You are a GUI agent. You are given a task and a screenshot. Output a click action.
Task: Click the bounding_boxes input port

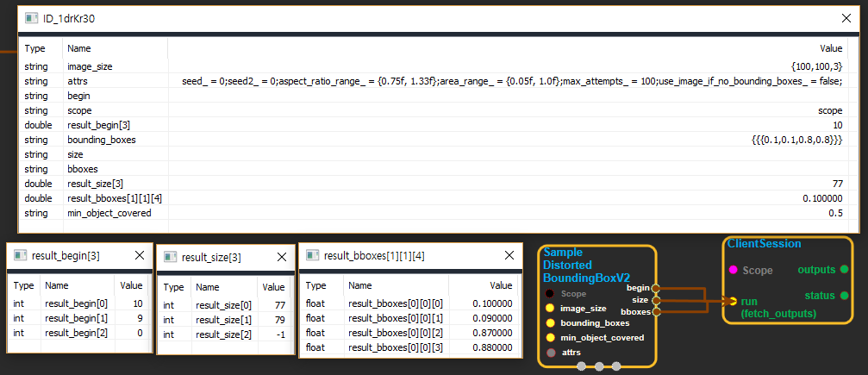tap(550, 322)
